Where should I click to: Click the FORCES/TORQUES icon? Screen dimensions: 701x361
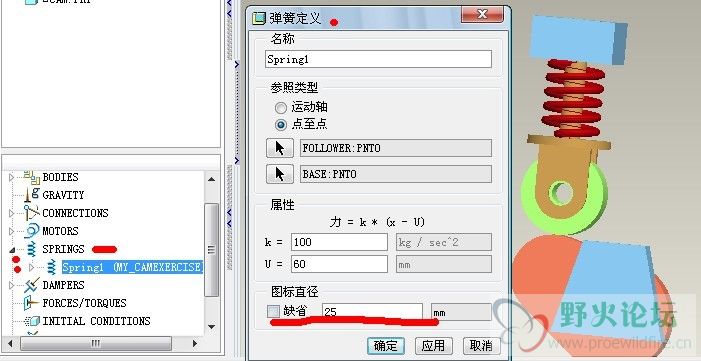pyautogui.click(x=32, y=303)
